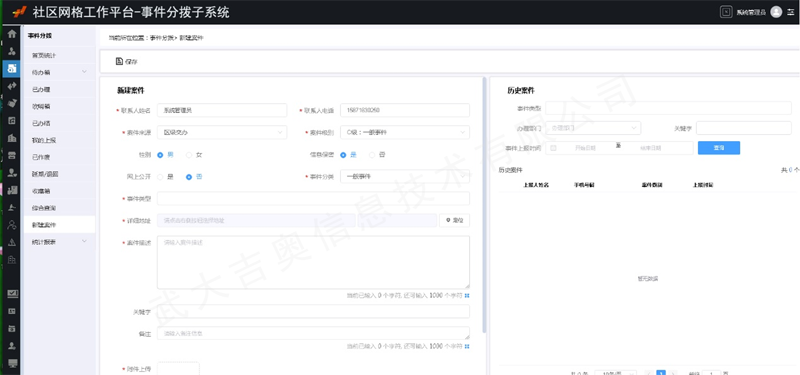Click the 详细地址 address field
The image size is (800, 375).
tap(256, 220)
